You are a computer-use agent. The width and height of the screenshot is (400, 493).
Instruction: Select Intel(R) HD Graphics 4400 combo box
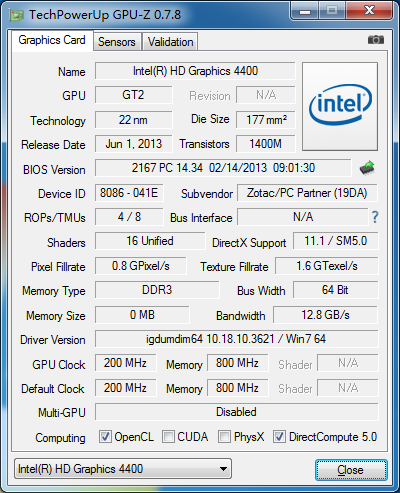[123, 469]
